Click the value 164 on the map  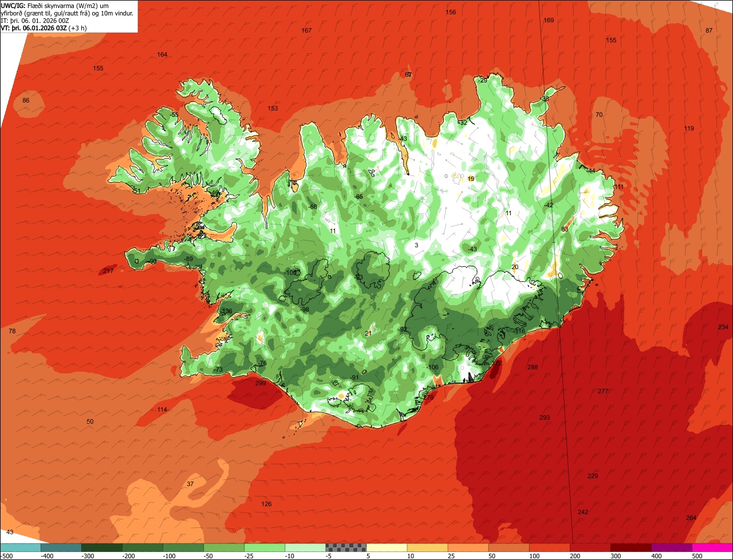click(163, 55)
